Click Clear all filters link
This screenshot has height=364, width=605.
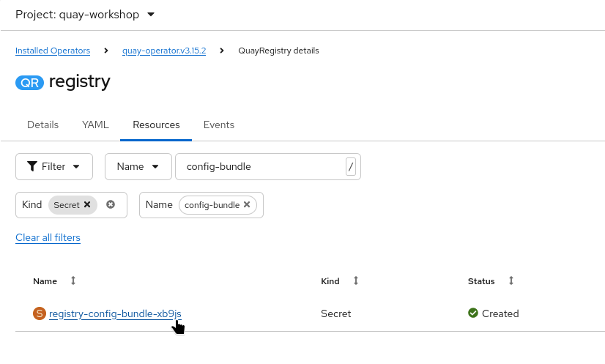pyautogui.click(x=48, y=237)
